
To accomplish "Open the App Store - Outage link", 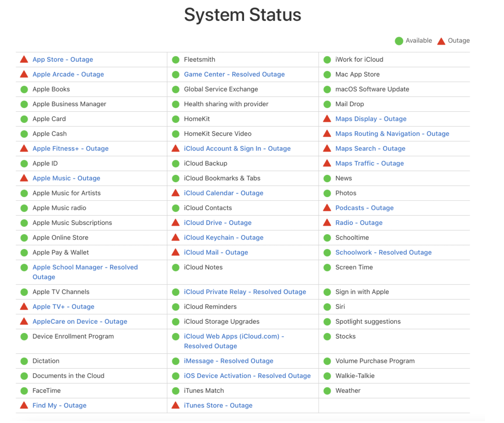I will pos(63,60).
